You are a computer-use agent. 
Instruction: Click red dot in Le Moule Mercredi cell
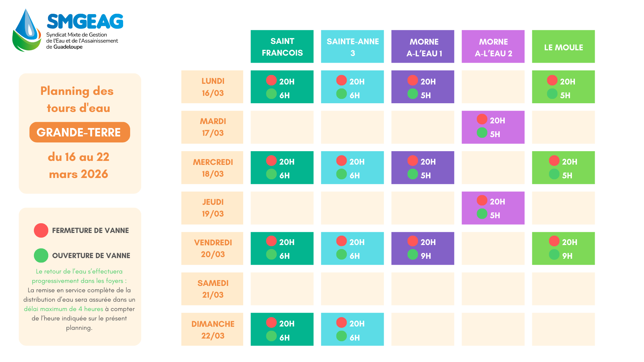tap(554, 161)
